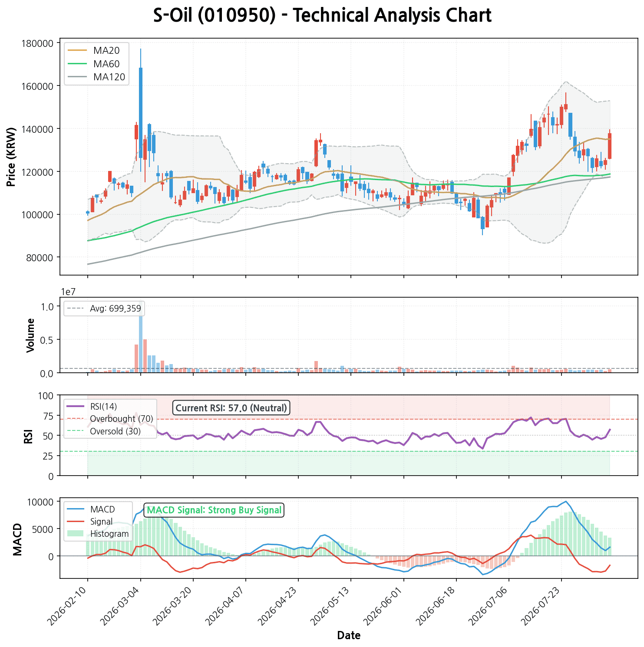Screen dimensions: 644x647
Task: Click the 10000 tick on MACD axis
Action: click(x=40, y=502)
